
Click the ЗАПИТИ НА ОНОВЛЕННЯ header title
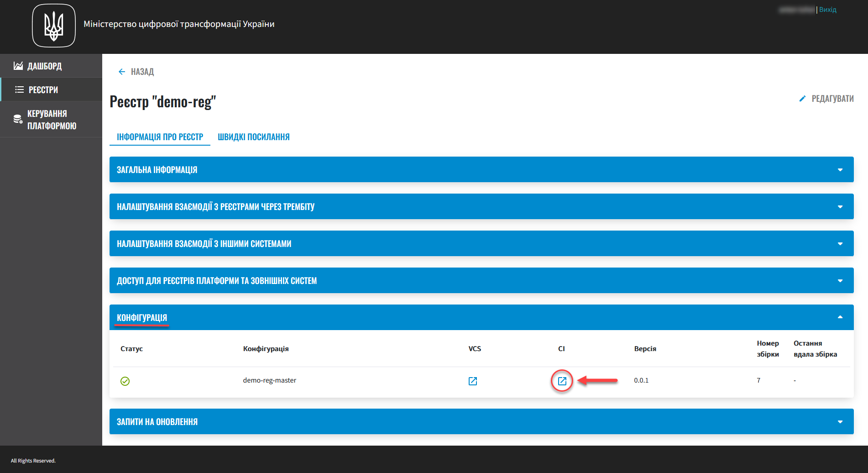(157, 422)
